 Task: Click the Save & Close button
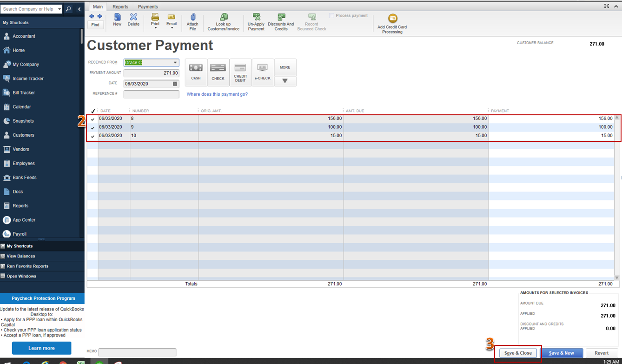(518, 353)
